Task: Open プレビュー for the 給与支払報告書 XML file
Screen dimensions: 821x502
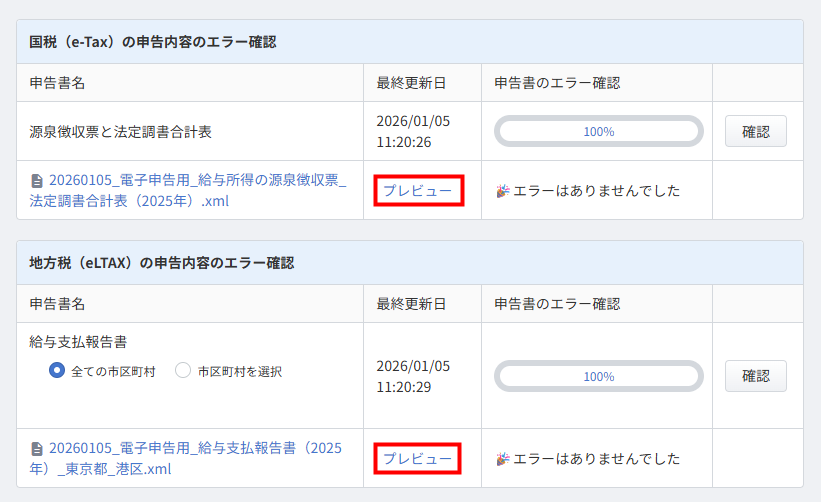Action: [418, 459]
